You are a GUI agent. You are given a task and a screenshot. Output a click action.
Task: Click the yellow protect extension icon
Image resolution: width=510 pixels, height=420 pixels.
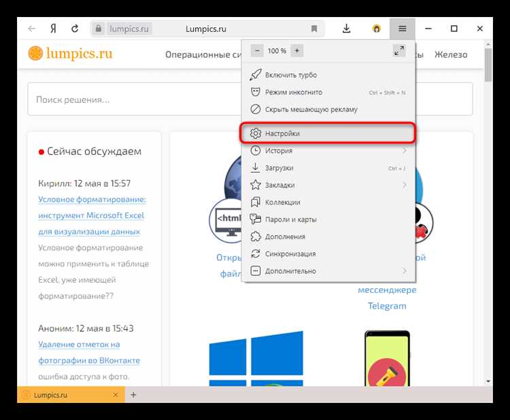point(376,29)
